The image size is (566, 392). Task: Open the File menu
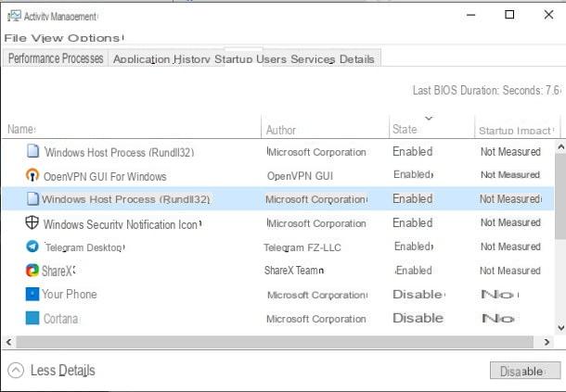click(16, 38)
